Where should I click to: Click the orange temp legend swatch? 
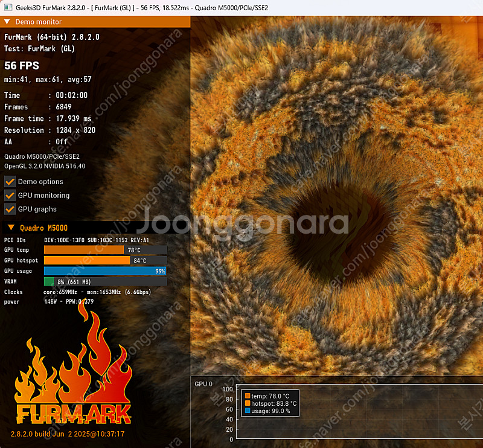248,396
